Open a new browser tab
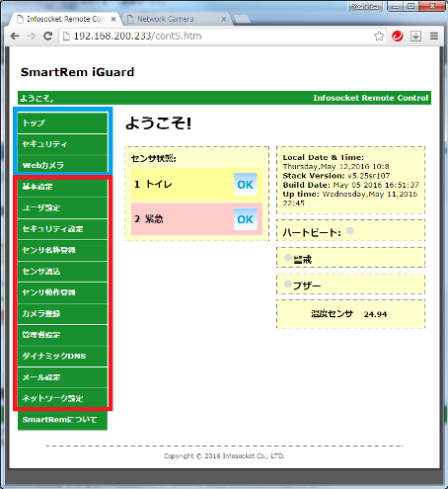 (242, 20)
